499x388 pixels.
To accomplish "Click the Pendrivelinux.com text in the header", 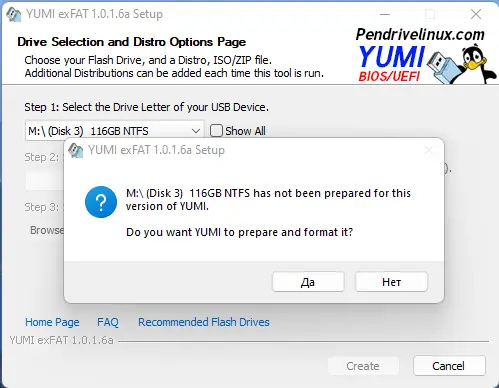I will click(x=420, y=34).
